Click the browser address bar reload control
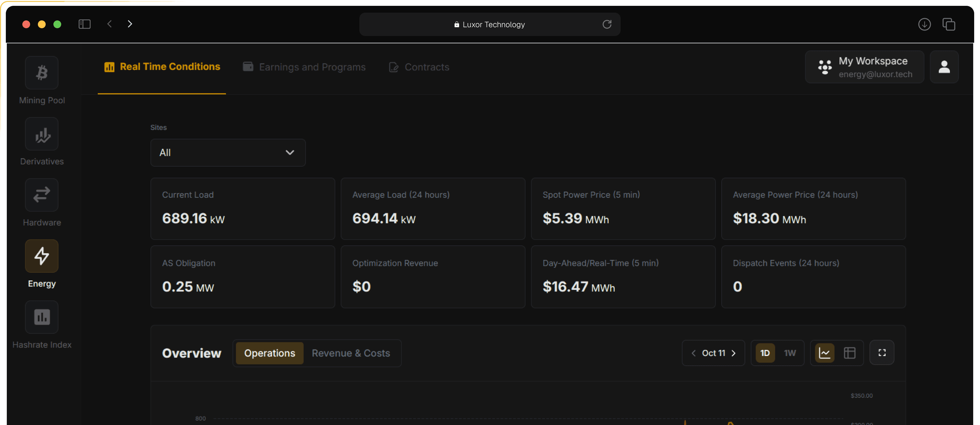Viewport: 980px width, 425px height. (607, 24)
